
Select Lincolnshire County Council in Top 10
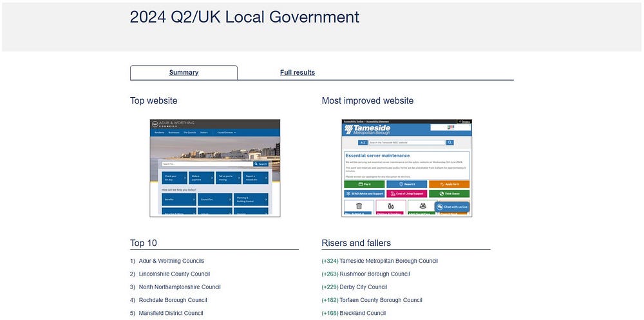point(174,274)
